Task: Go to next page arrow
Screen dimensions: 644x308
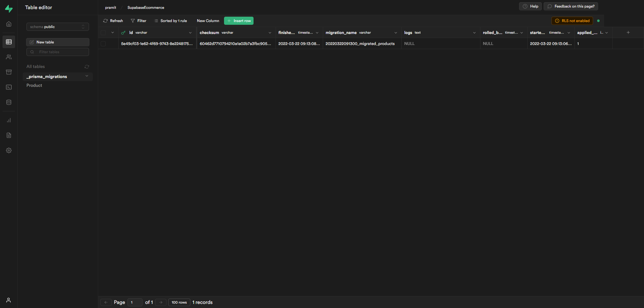Action: point(161,302)
